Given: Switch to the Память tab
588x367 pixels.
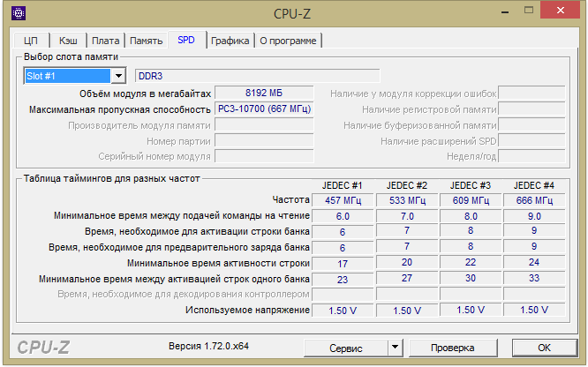Looking at the screenshot, I should click(x=147, y=41).
